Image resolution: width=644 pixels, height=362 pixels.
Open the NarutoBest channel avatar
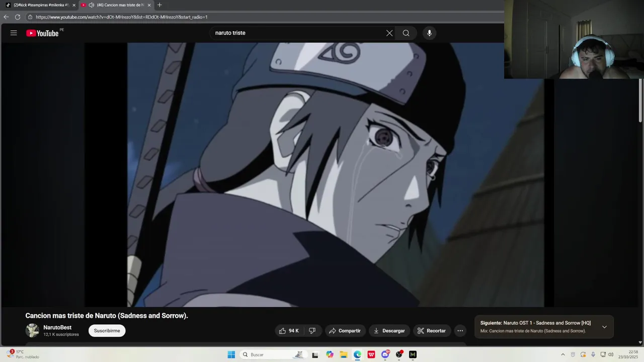[32, 330]
